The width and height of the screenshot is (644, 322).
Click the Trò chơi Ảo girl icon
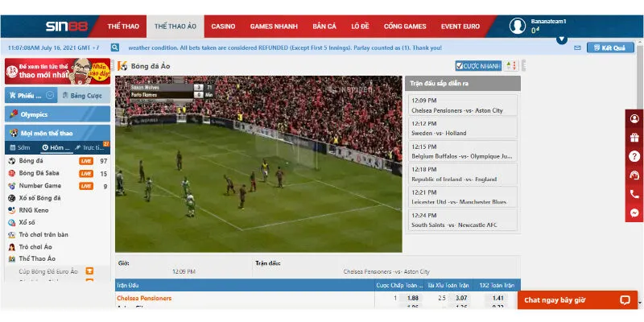click(x=12, y=247)
